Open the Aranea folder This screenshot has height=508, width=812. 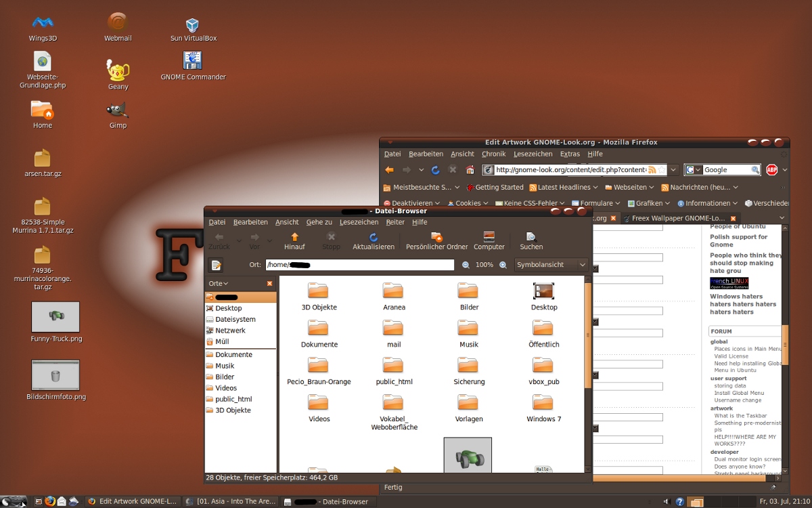point(393,291)
